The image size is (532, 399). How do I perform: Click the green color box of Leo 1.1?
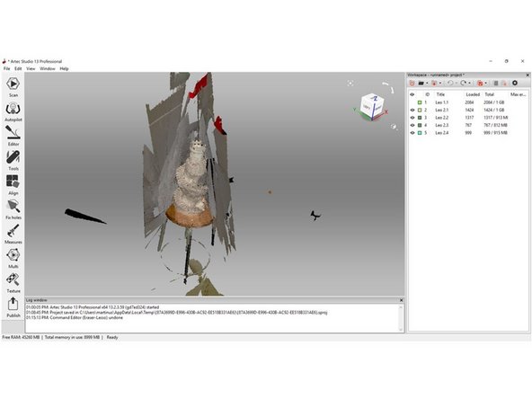(x=420, y=102)
